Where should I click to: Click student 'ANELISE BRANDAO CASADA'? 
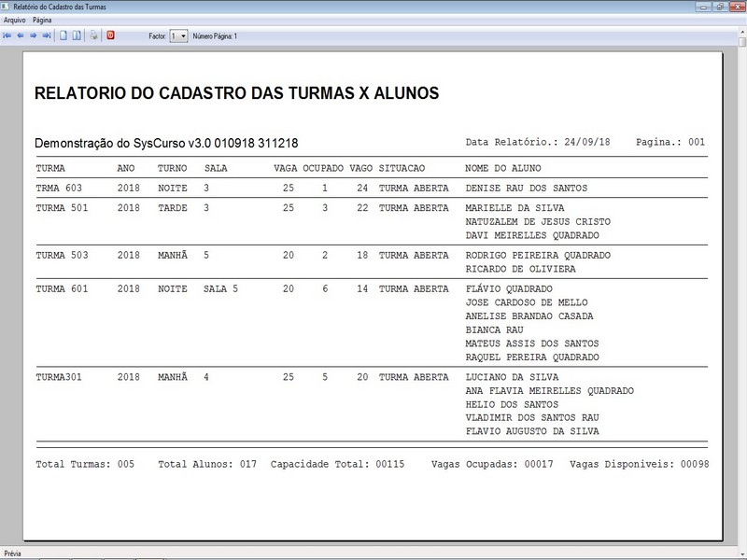pos(529,316)
